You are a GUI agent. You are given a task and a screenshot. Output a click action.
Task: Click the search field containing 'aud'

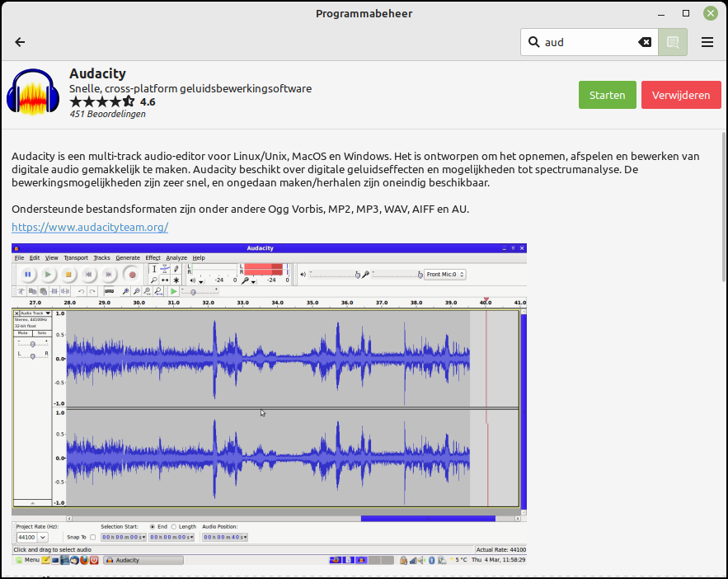(589, 42)
